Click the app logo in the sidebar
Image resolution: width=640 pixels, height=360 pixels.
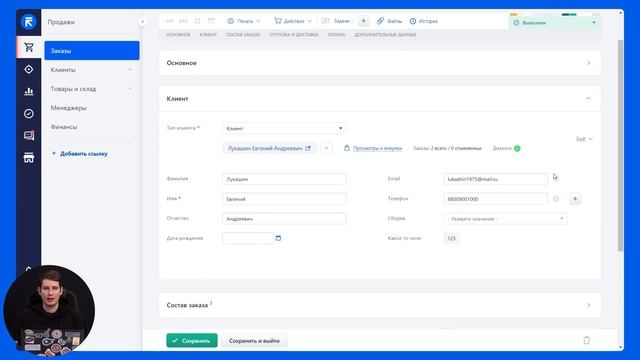(x=29, y=22)
